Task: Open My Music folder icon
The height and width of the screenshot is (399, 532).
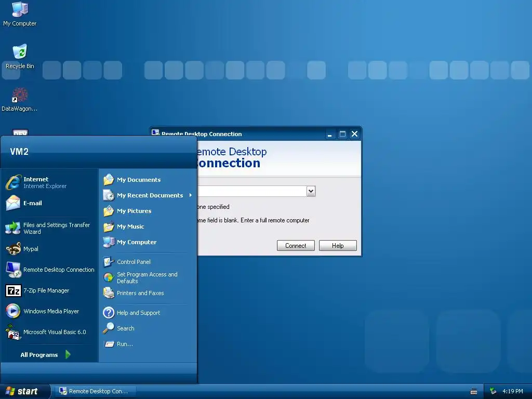Action: pyautogui.click(x=109, y=227)
